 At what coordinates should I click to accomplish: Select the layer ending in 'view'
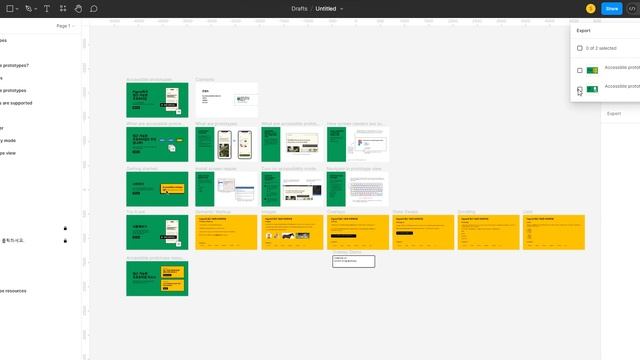(8, 153)
